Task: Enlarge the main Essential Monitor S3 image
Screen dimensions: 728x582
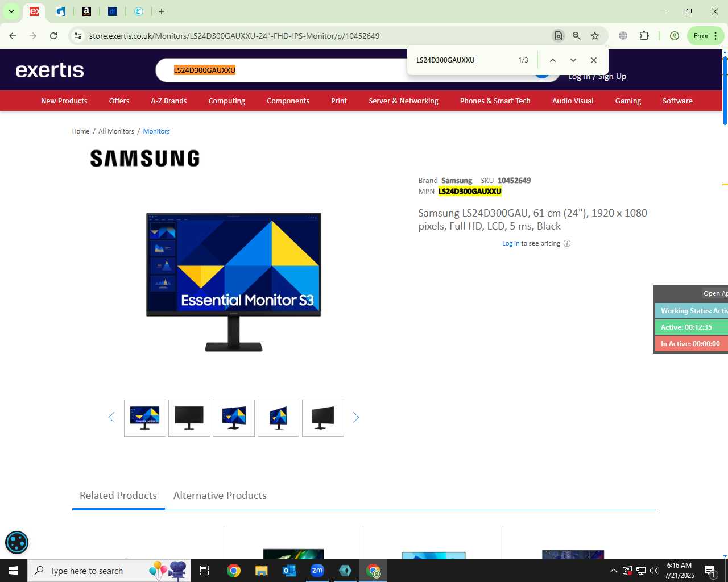Action: pyautogui.click(x=234, y=282)
